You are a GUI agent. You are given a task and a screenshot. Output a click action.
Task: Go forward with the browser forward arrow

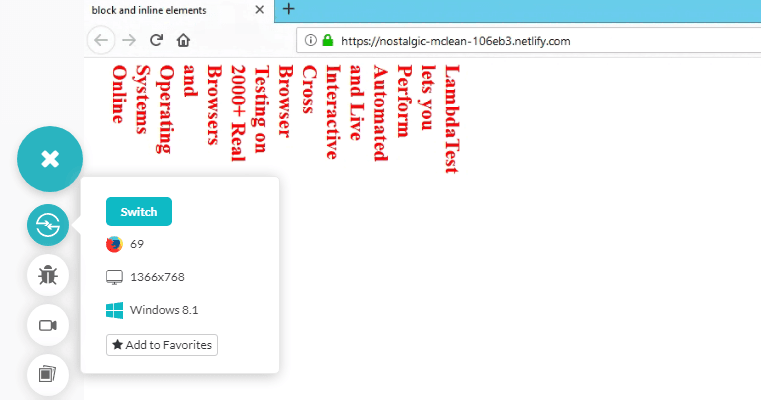[129, 40]
